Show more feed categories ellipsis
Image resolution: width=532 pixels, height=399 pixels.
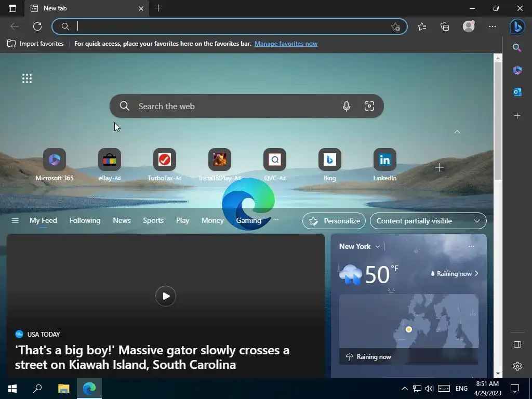(276, 220)
